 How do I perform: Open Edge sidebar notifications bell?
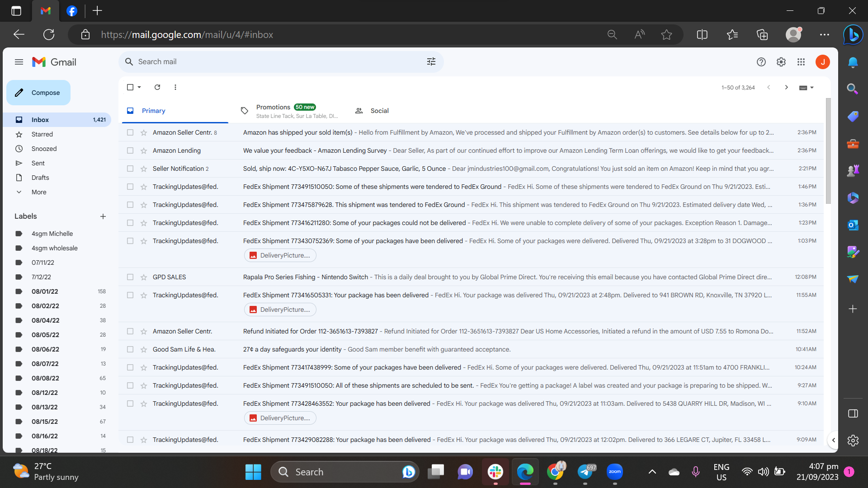coord(853,62)
